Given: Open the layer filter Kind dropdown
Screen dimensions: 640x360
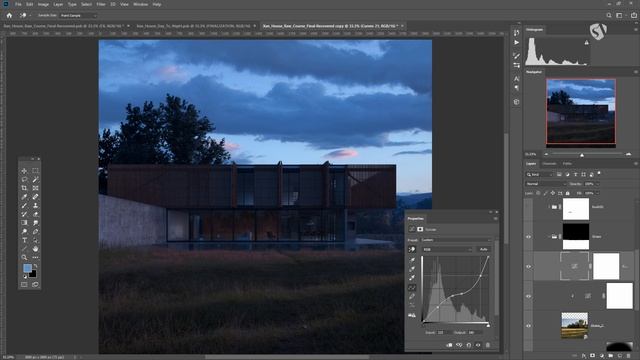Looking at the screenshot, I should (539, 175).
